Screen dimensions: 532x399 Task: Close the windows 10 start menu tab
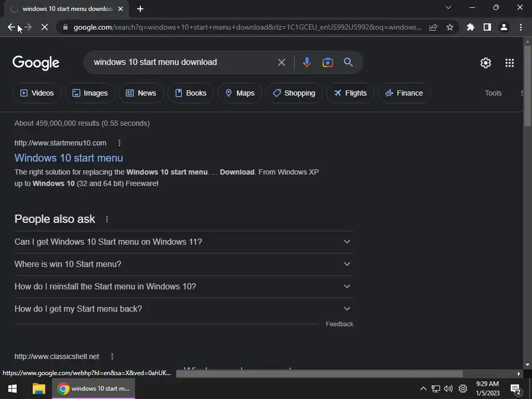[x=121, y=9]
